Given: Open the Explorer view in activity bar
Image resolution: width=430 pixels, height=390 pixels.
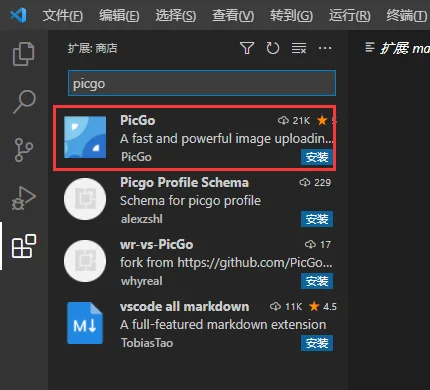Looking at the screenshot, I should point(23,54).
